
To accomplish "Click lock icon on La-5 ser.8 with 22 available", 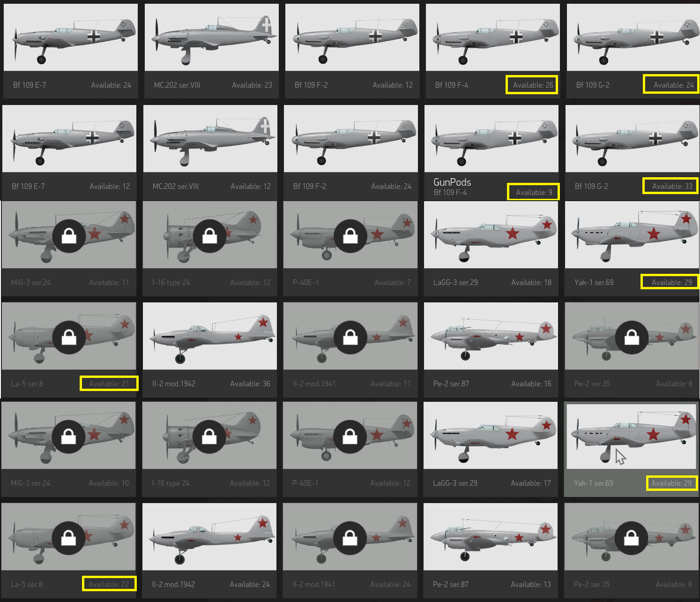I will [x=68, y=538].
